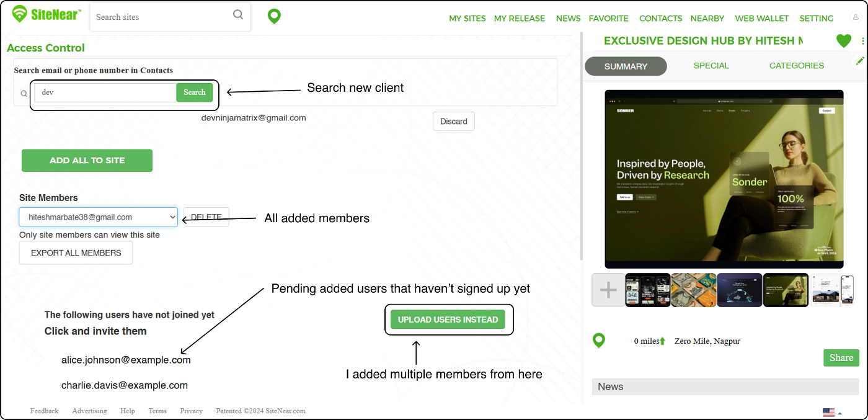Expand the Site Members email dropdown
The height and width of the screenshot is (420, 868).
point(99,217)
